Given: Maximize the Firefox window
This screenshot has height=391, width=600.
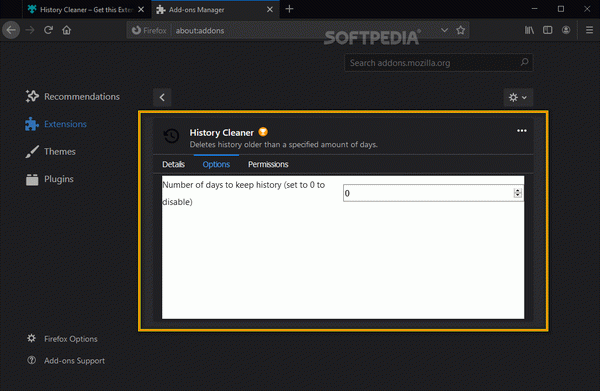Looking at the screenshot, I should tap(561, 9).
